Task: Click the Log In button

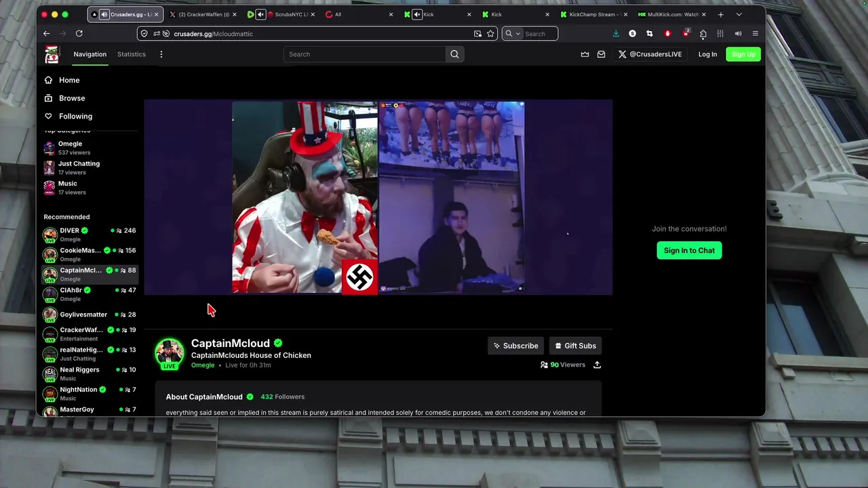Action: pyautogui.click(x=707, y=54)
